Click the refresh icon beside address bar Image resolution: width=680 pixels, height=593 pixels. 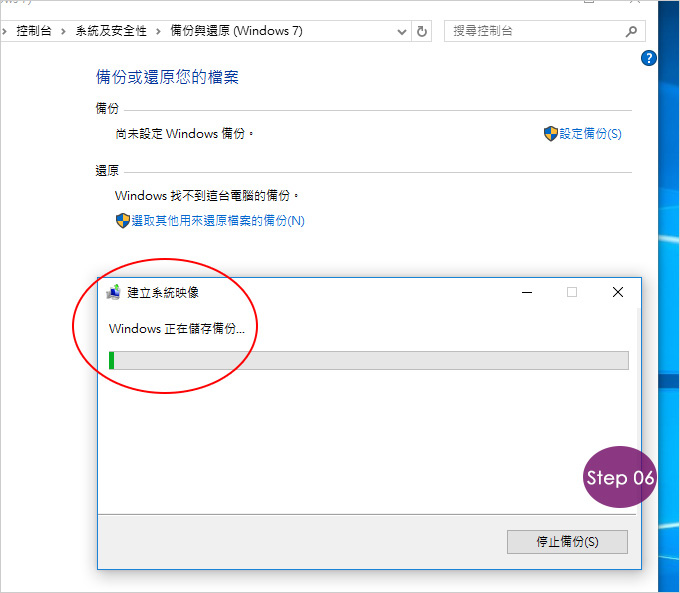pyautogui.click(x=422, y=31)
